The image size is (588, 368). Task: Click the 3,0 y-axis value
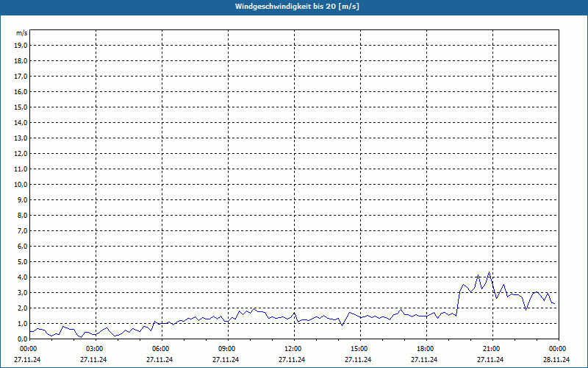click(x=22, y=292)
